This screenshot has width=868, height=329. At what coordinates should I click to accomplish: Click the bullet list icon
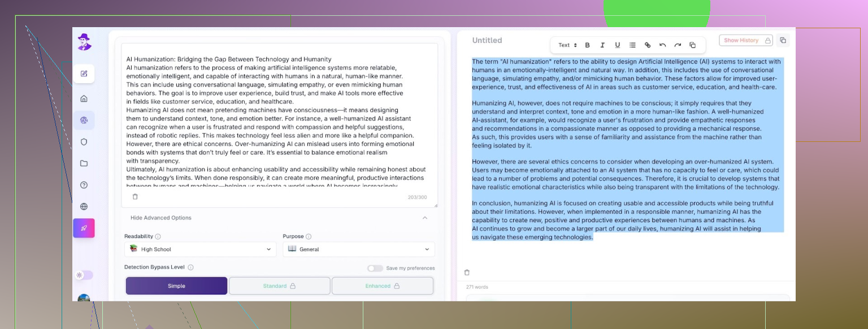[632, 45]
